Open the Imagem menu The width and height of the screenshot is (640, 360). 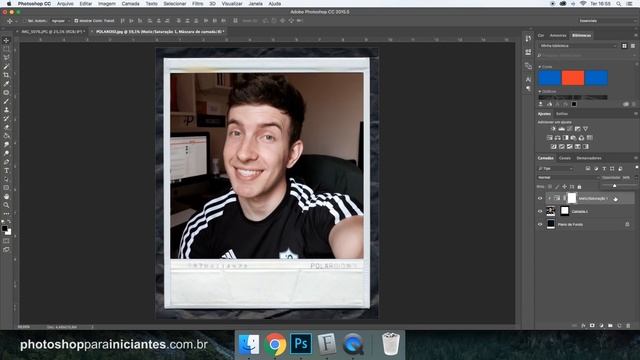coord(107,4)
